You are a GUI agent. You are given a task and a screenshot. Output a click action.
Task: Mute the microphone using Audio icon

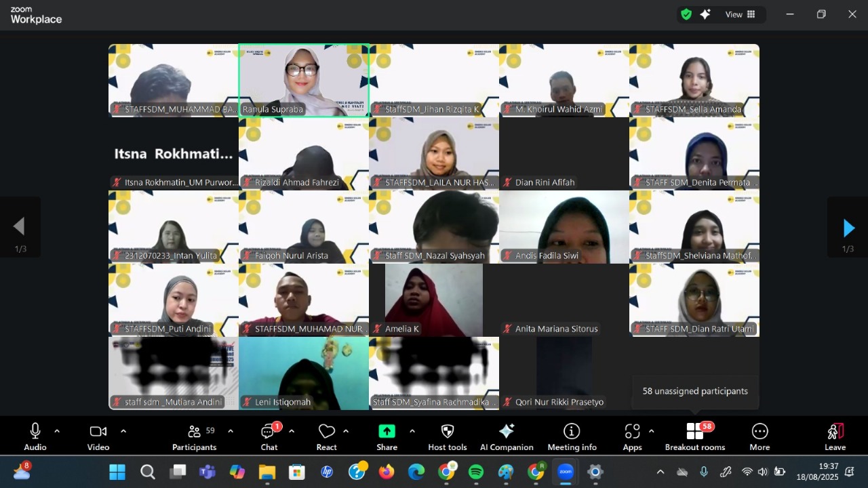(35, 436)
